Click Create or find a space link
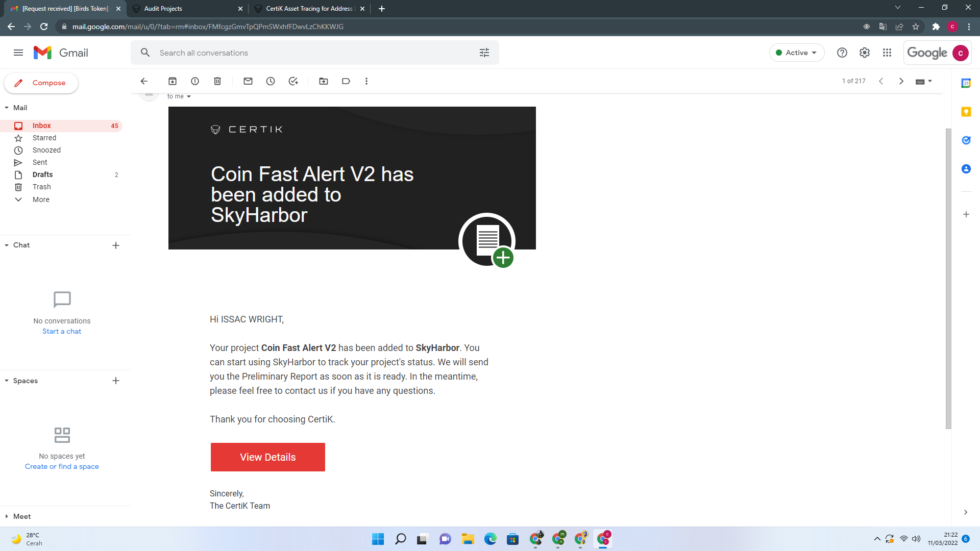The height and width of the screenshot is (551, 980). tap(62, 467)
